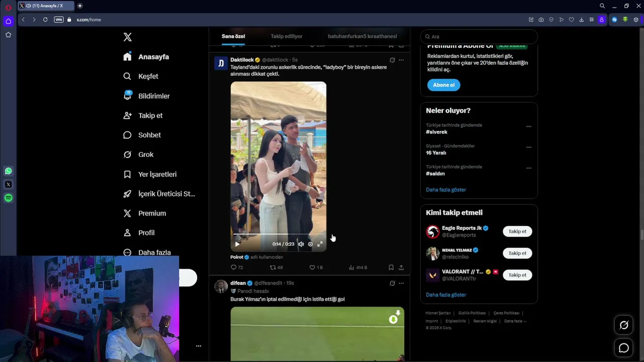The width and height of the screenshot is (644, 362).
Task: Follow Eagle Reports Jk
Action: tap(517, 231)
